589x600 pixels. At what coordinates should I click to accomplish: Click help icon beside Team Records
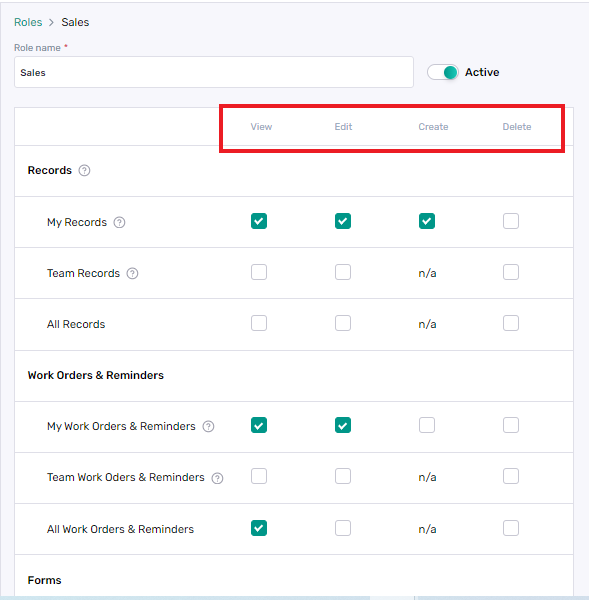pyautogui.click(x=132, y=273)
